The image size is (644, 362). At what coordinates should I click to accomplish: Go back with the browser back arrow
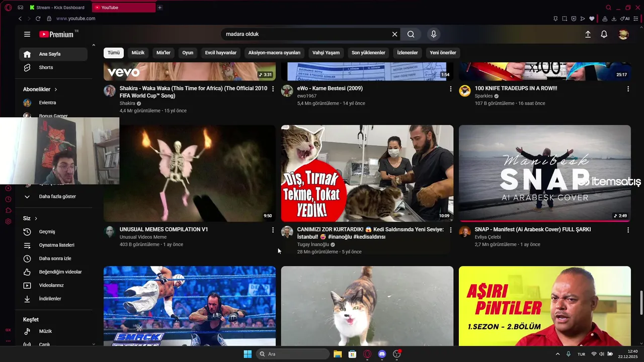[x=20, y=19]
